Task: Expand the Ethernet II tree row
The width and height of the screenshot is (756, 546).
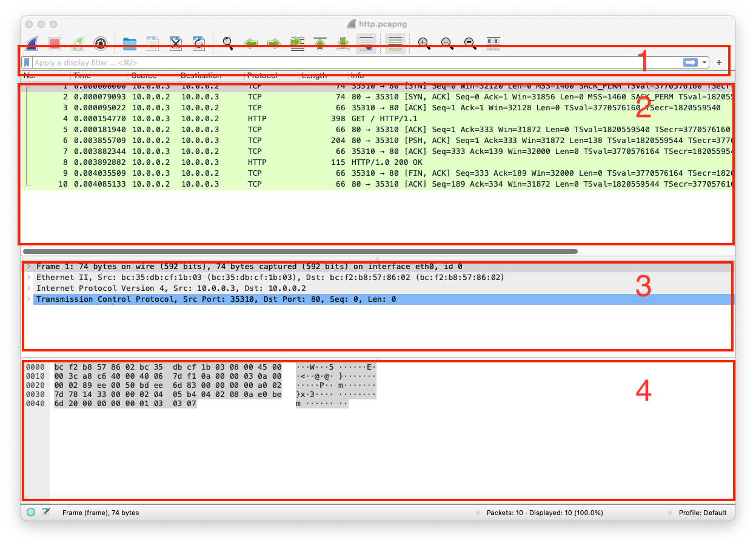Action: (28, 278)
